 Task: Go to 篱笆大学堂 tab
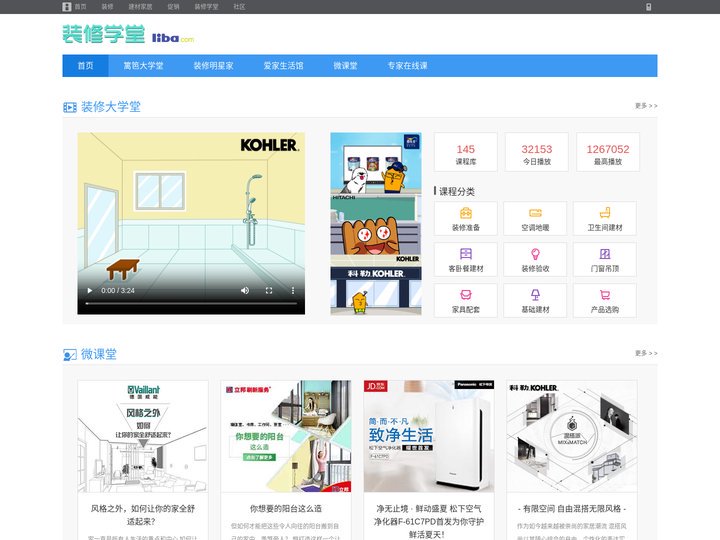point(143,66)
